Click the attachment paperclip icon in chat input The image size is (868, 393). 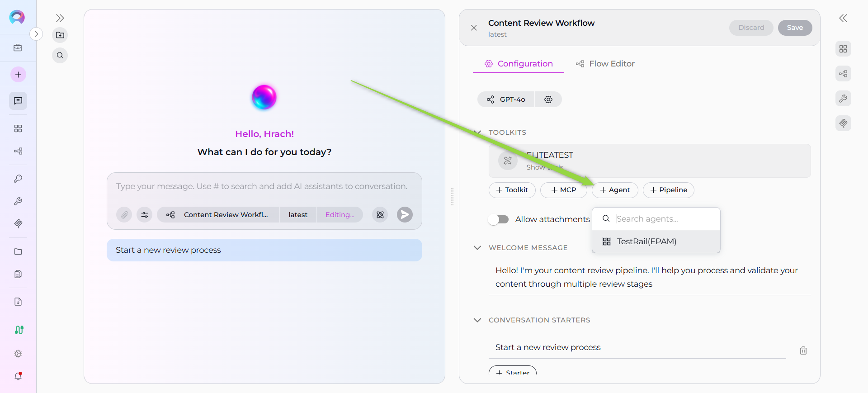pos(124,215)
